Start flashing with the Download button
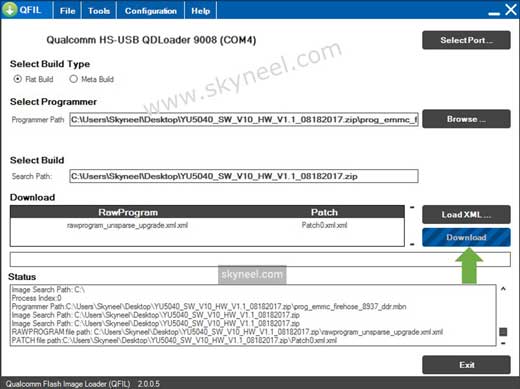520x389 pixels. click(466, 237)
